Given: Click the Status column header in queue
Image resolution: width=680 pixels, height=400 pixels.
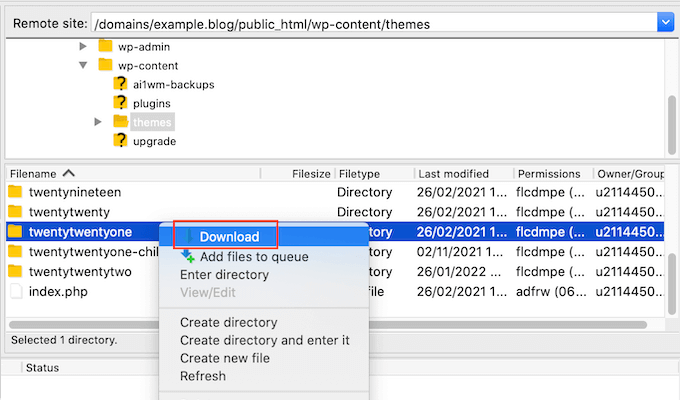Looking at the screenshot, I should [x=42, y=367].
